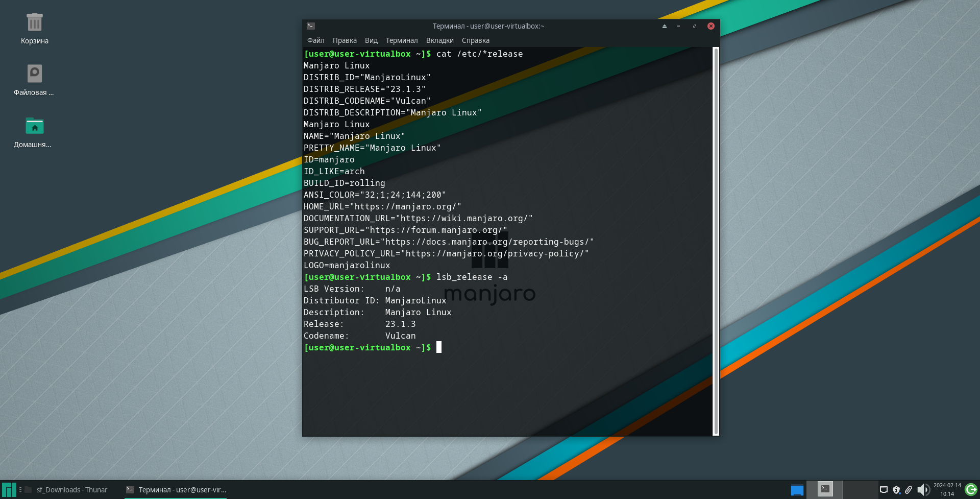Click the green logout session icon
The width and height of the screenshot is (980, 499).
[971, 490]
